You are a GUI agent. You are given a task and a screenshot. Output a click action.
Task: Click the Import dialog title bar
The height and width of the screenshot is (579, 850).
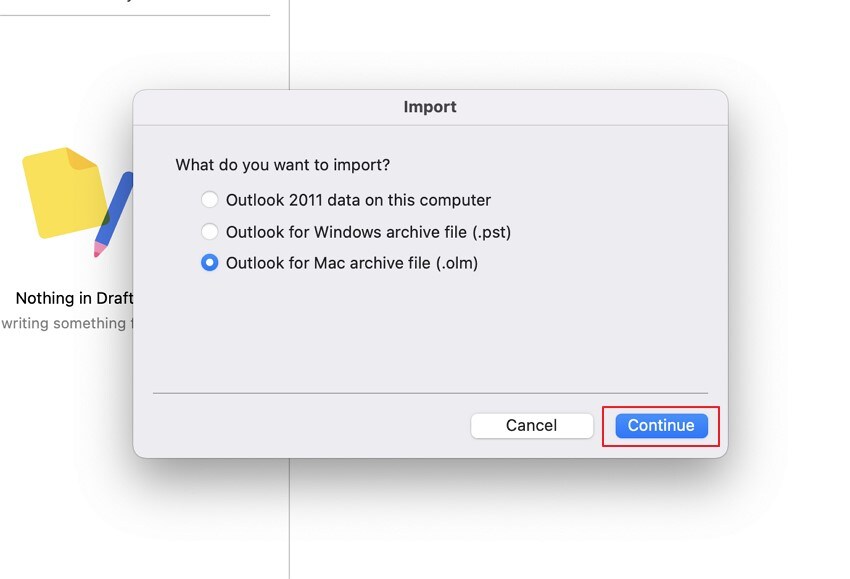point(430,107)
